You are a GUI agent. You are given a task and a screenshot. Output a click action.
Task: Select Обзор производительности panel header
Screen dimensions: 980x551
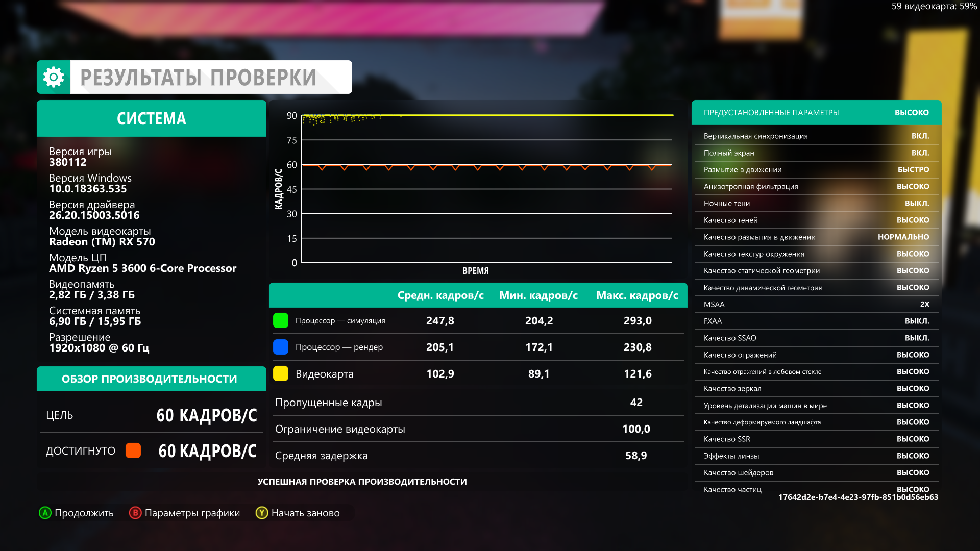(150, 379)
